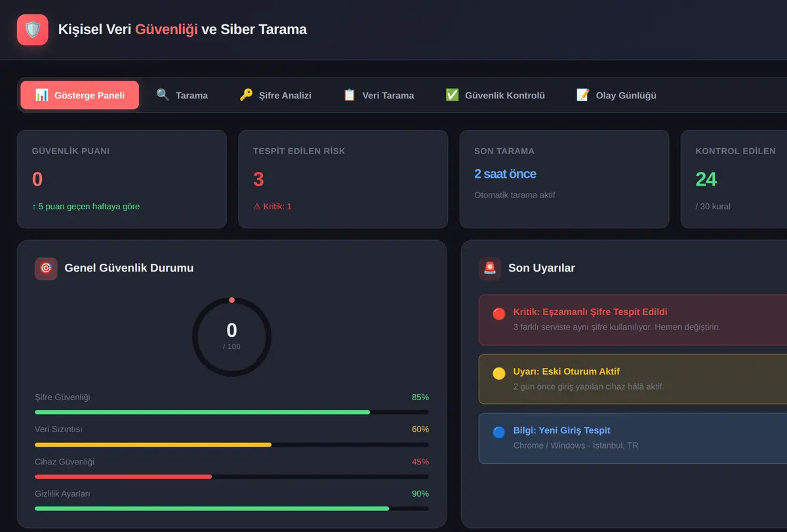Click the shield logo icon in the header
Screen dimensions: 787x532
click(33, 30)
